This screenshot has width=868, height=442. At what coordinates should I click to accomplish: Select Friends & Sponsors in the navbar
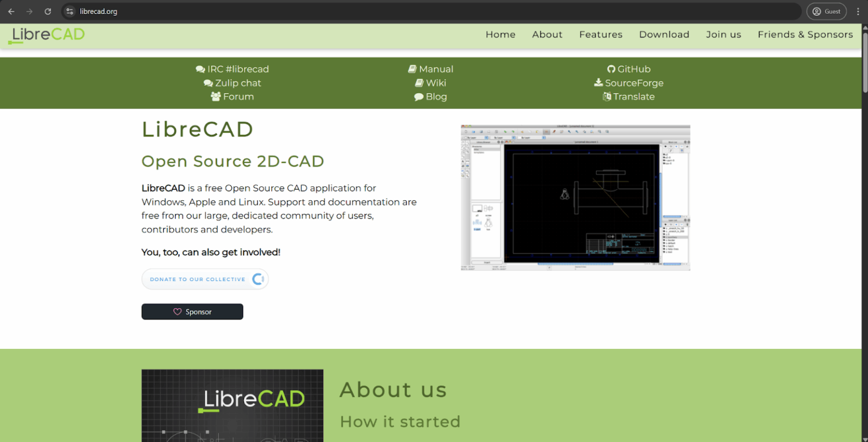[805, 34]
